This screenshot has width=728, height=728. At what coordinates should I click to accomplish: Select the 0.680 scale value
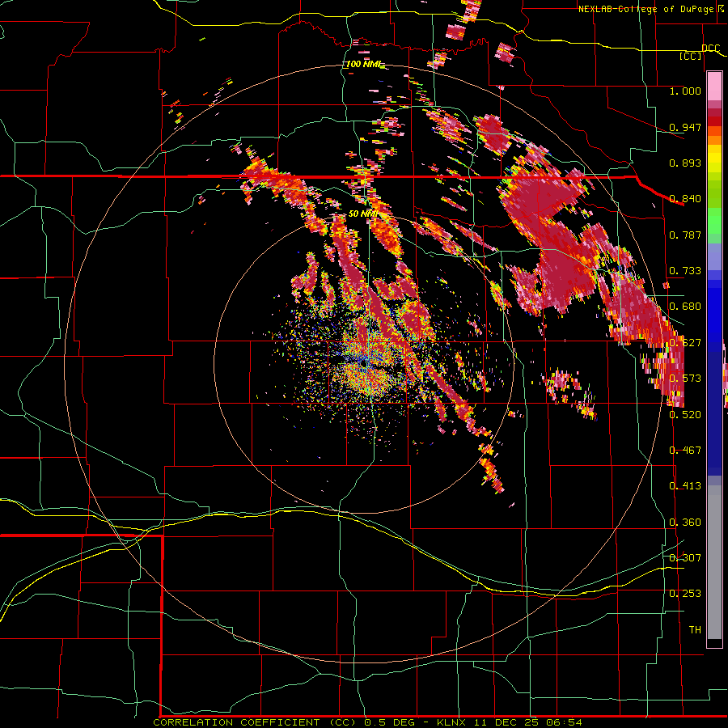tap(685, 307)
